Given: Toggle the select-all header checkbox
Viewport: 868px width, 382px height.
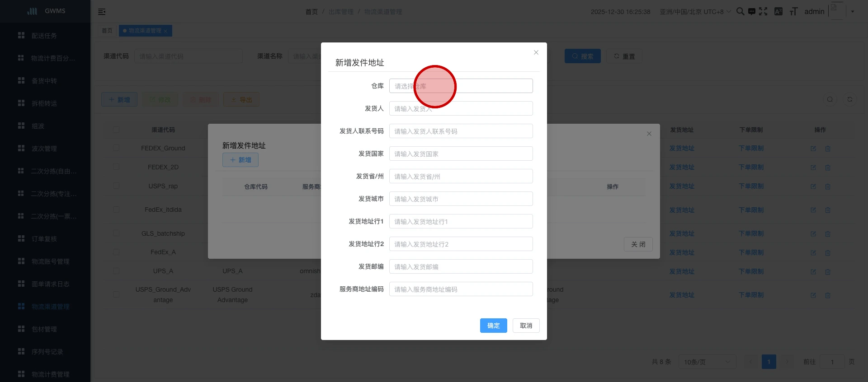Looking at the screenshot, I should [x=116, y=130].
